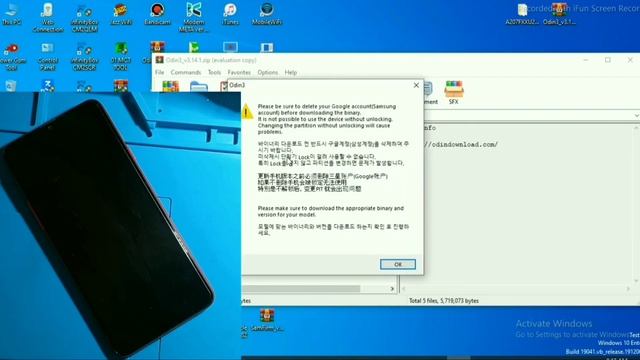Screen dimensions: 640x360
Task: Open InfinityBox CM2SCR desktop shortcut
Action: pyautogui.click(x=84, y=56)
